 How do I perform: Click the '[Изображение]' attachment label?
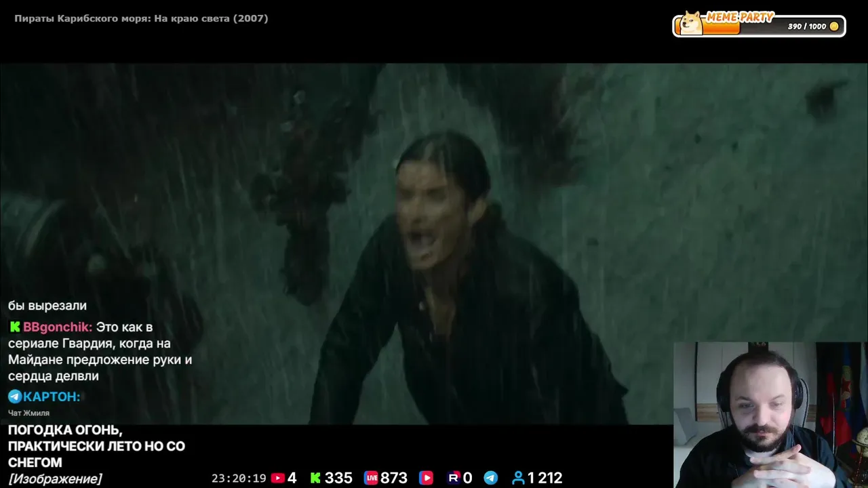[x=56, y=479]
